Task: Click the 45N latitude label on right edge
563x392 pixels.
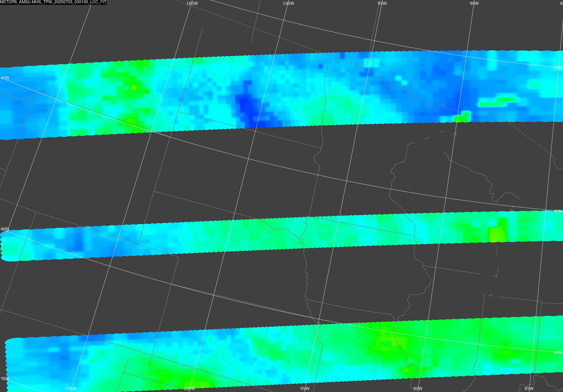Action: 558,211
